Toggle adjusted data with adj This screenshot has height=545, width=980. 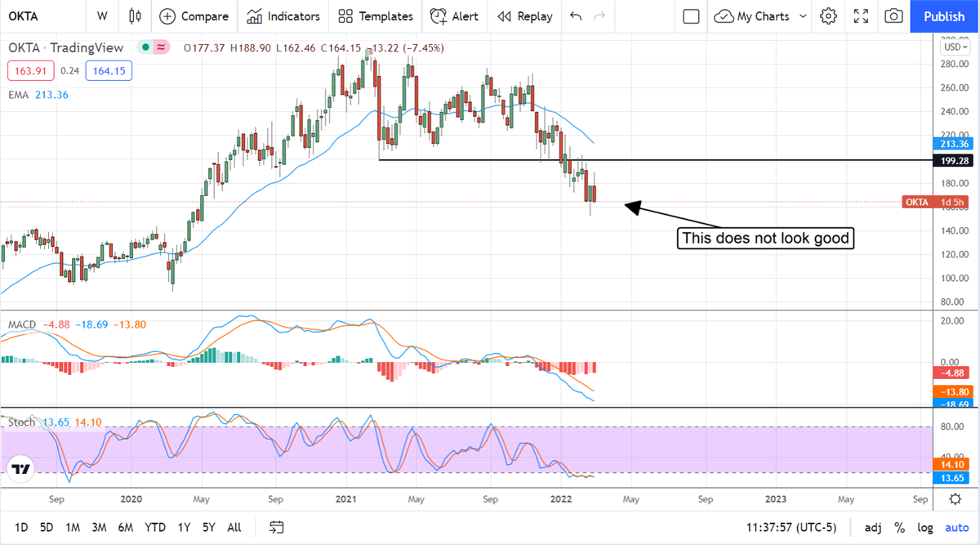coord(873,528)
